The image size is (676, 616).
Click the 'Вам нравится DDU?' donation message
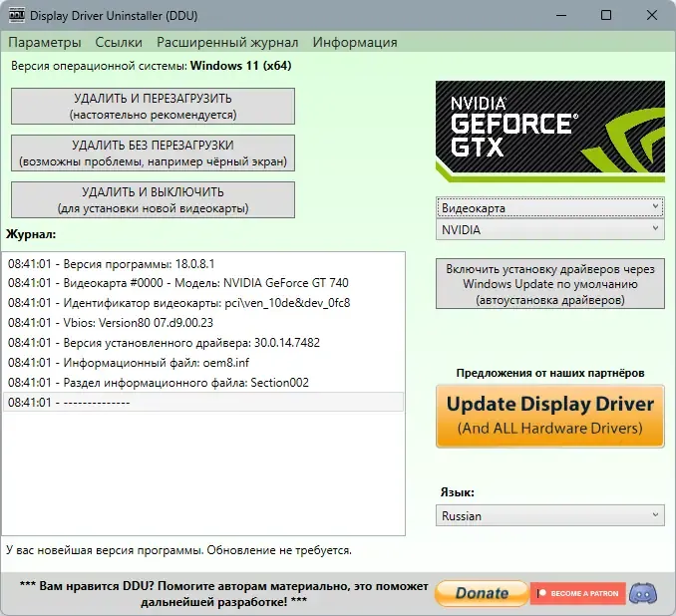point(223,594)
